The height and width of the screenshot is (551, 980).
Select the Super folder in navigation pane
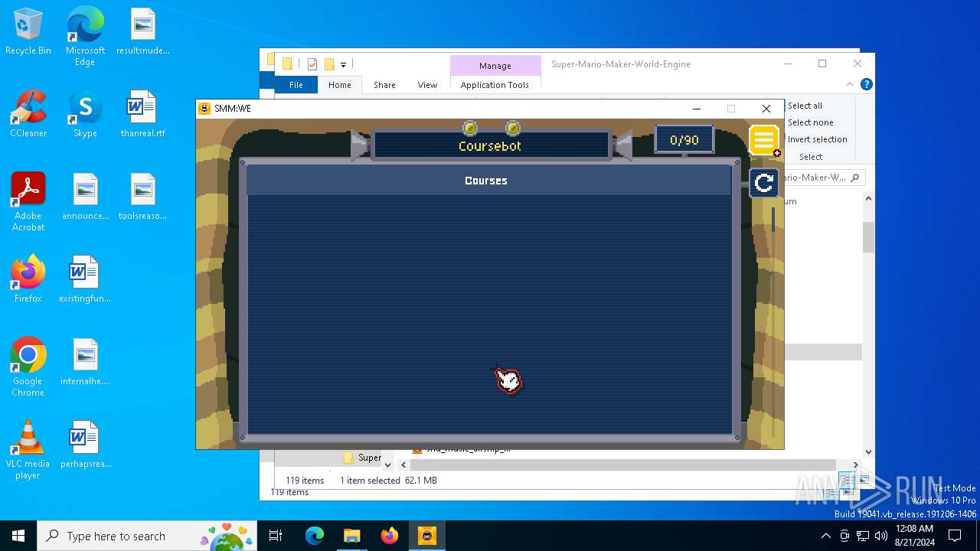click(x=363, y=458)
